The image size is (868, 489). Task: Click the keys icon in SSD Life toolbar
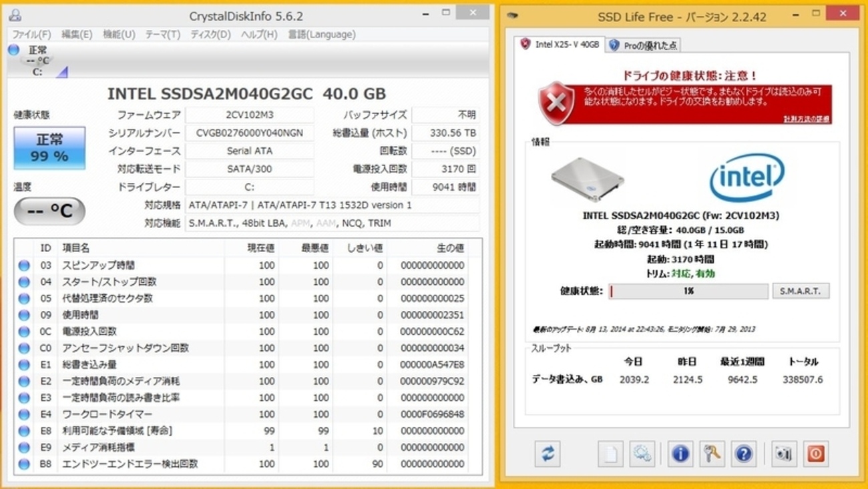(x=712, y=454)
